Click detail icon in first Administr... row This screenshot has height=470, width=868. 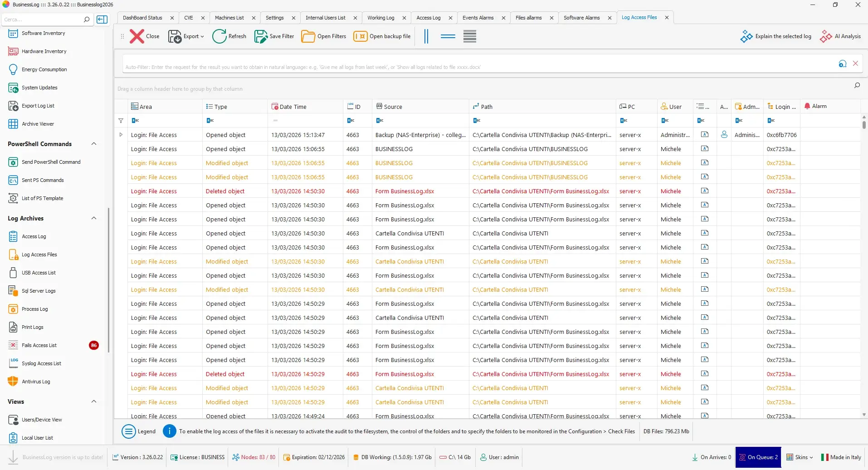point(705,135)
